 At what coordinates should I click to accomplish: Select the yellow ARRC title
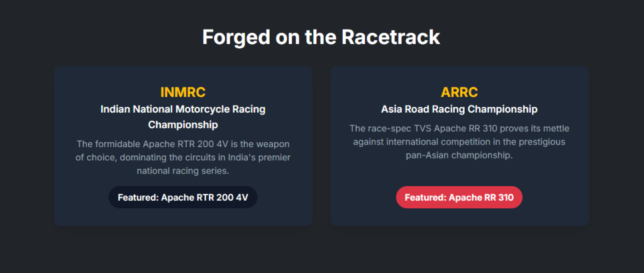tap(459, 92)
